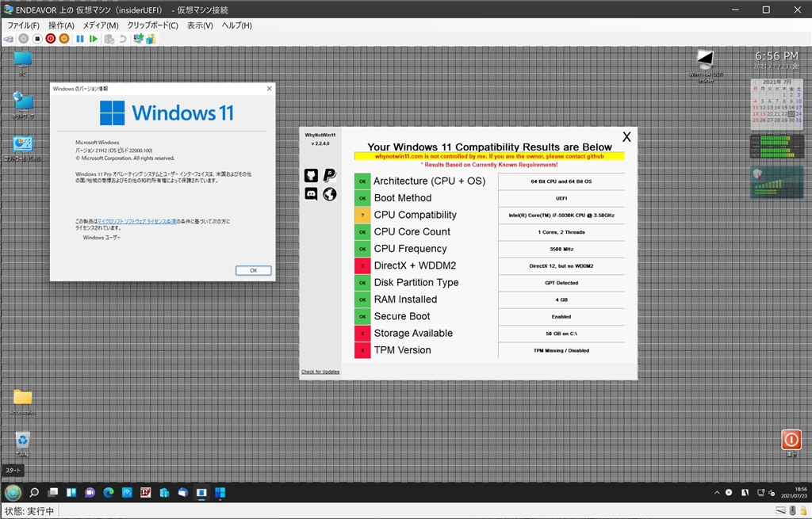Select the Recycle Bin desktop icon

pyautogui.click(x=22, y=444)
